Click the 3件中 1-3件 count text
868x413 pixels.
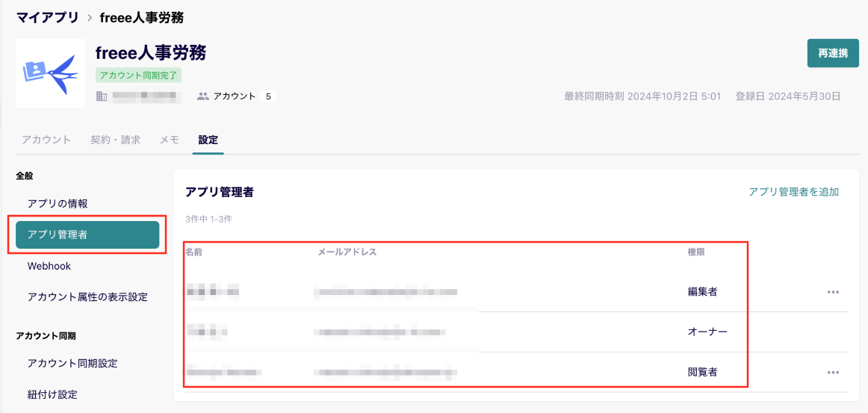pos(208,219)
